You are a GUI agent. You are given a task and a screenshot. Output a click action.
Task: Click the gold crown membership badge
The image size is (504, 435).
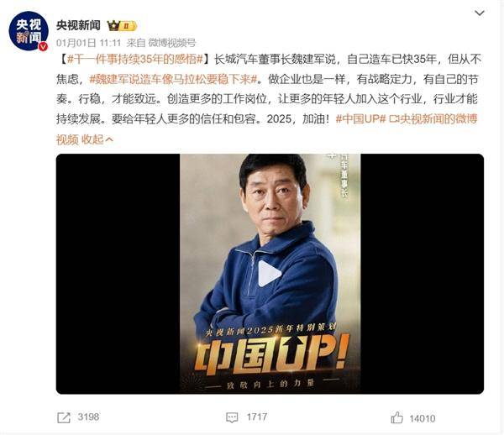coord(122,26)
